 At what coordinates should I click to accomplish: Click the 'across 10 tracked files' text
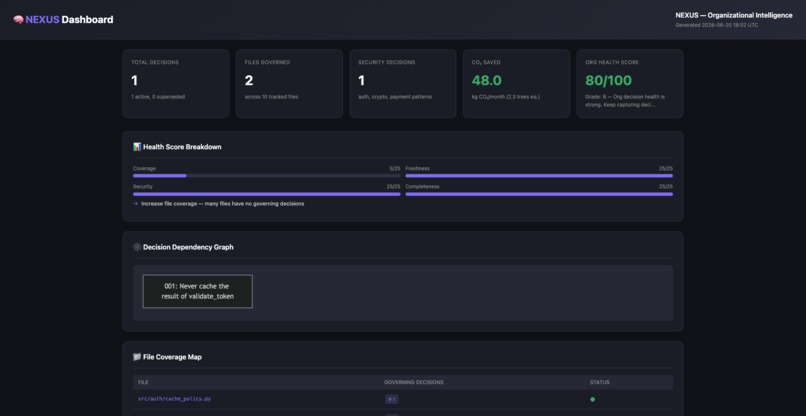click(271, 97)
